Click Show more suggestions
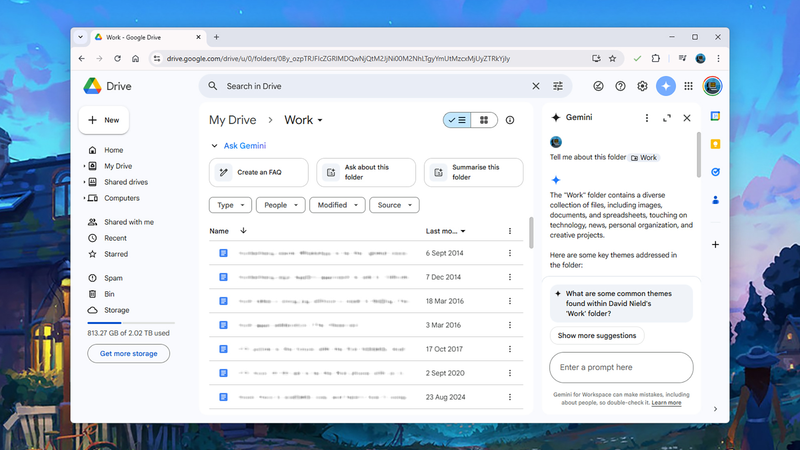This screenshot has height=450, width=800. [597, 336]
